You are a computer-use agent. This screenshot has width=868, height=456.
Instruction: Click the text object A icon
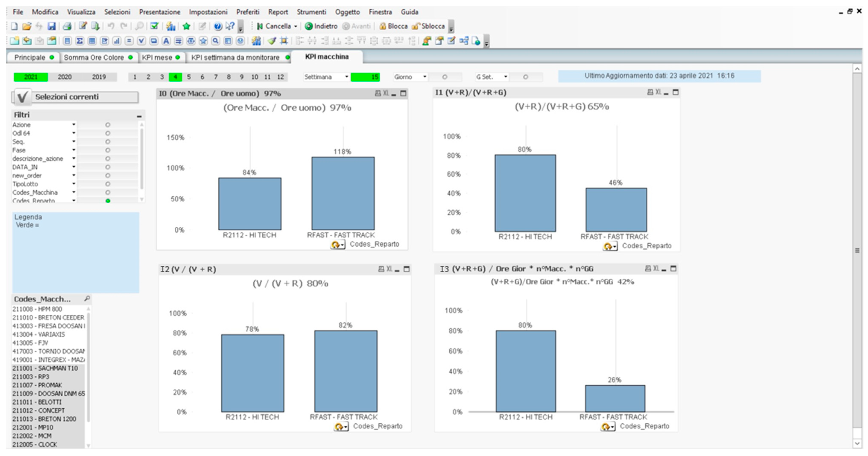coord(166,41)
